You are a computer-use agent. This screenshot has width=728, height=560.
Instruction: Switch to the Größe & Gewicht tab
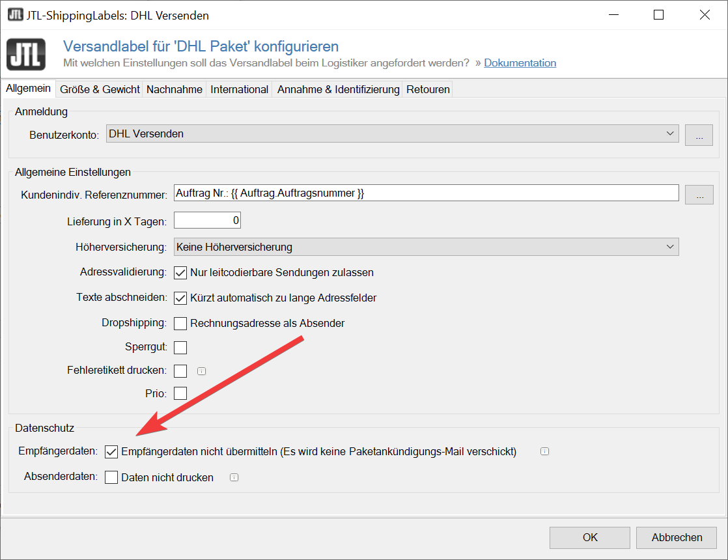(x=100, y=89)
